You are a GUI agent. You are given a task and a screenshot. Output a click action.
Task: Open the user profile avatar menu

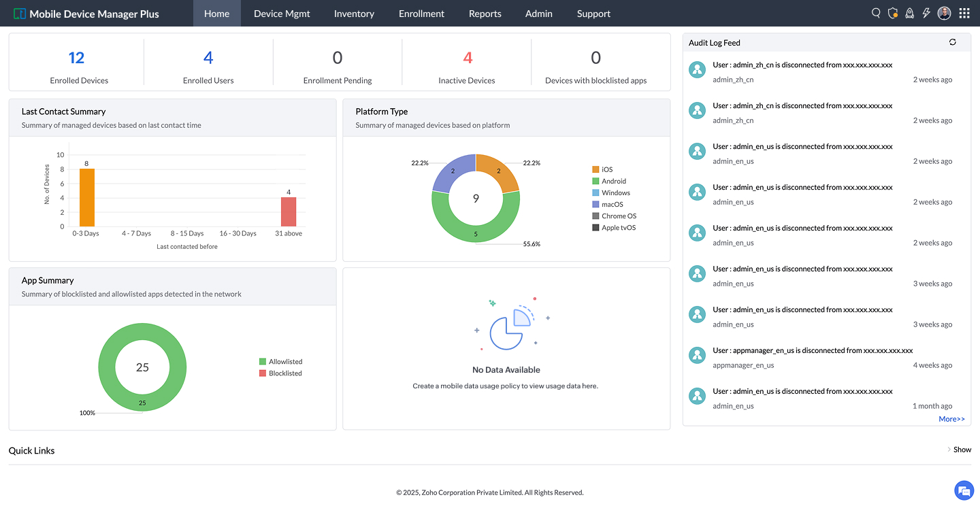[944, 13]
